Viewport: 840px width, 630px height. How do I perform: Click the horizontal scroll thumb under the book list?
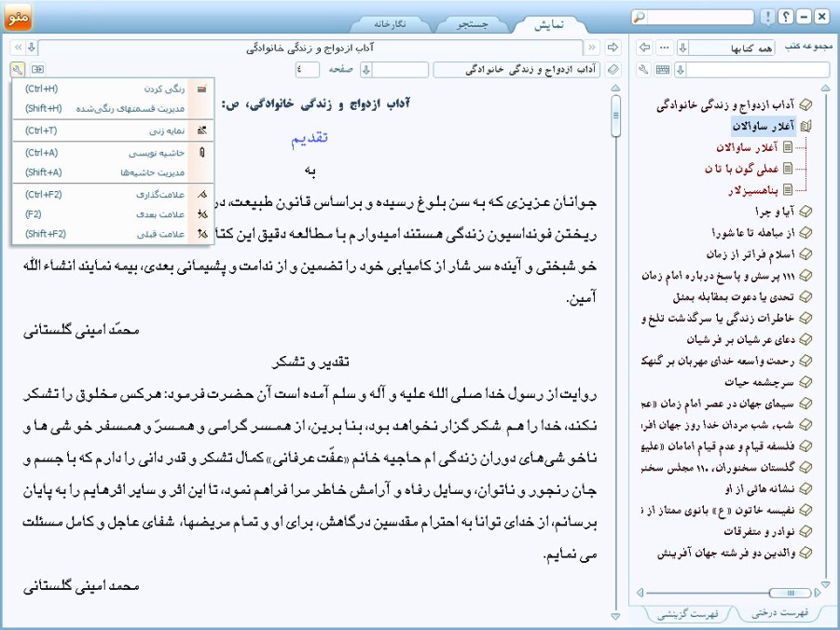tap(791, 593)
